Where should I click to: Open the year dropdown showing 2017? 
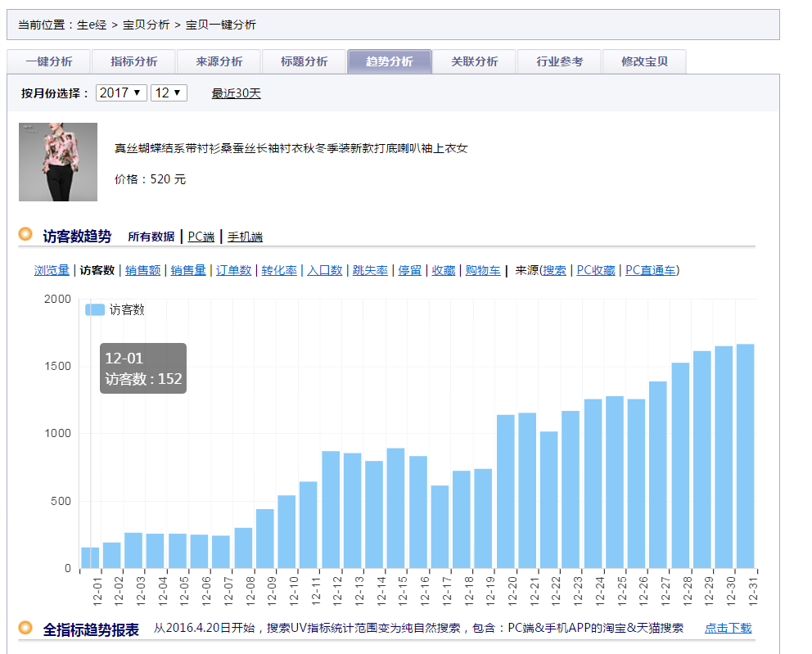(x=121, y=93)
